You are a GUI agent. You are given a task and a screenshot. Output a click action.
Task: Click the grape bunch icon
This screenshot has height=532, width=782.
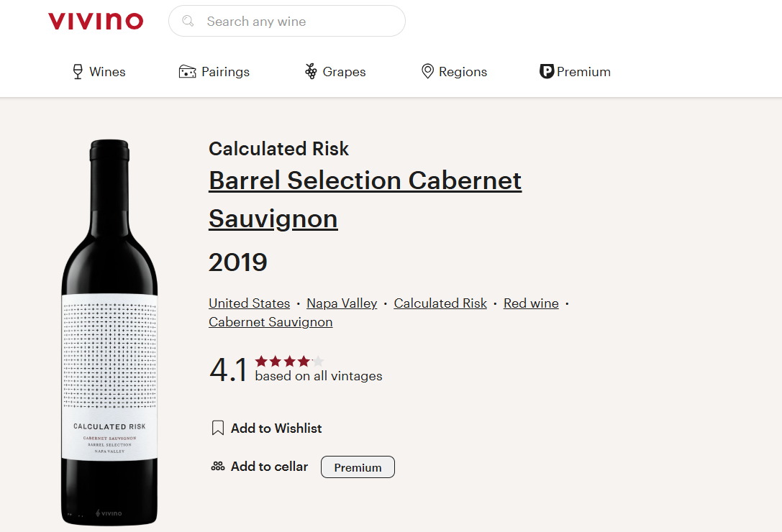tap(311, 72)
